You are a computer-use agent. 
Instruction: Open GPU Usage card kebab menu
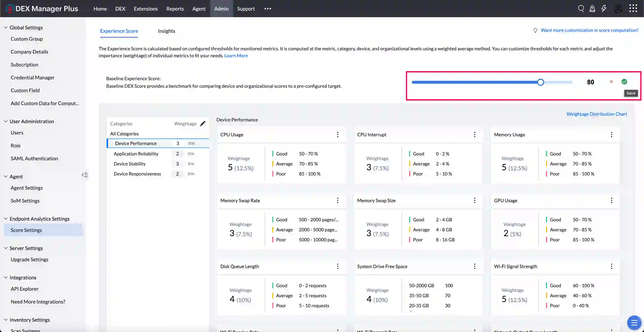pyautogui.click(x=611, y=200)
